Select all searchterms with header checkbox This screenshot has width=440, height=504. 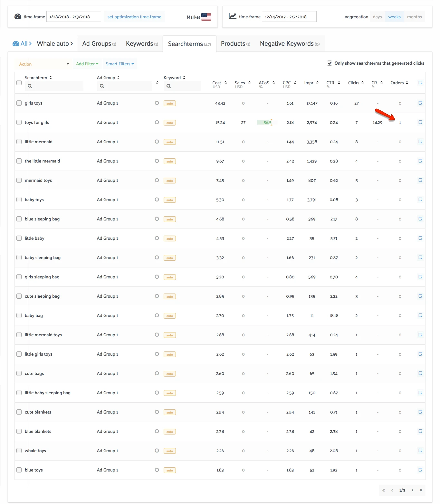tap(19, 83)
